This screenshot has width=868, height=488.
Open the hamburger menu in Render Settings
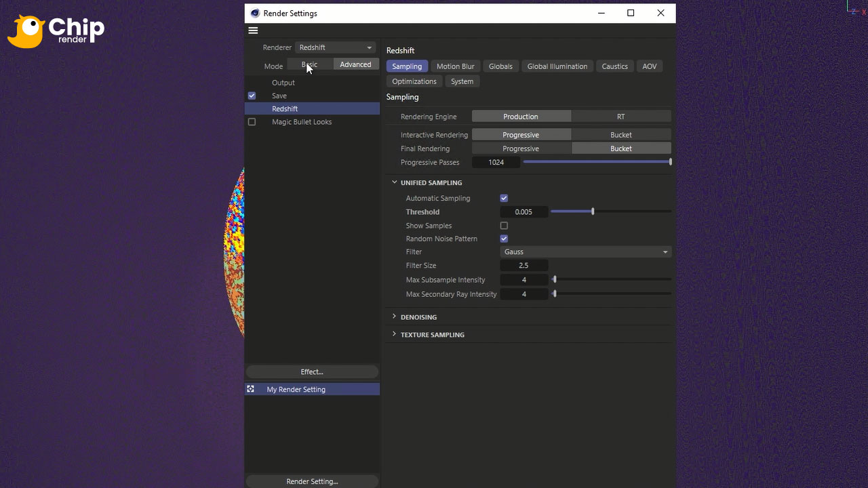pyautogui.click(x=253, y=30)
